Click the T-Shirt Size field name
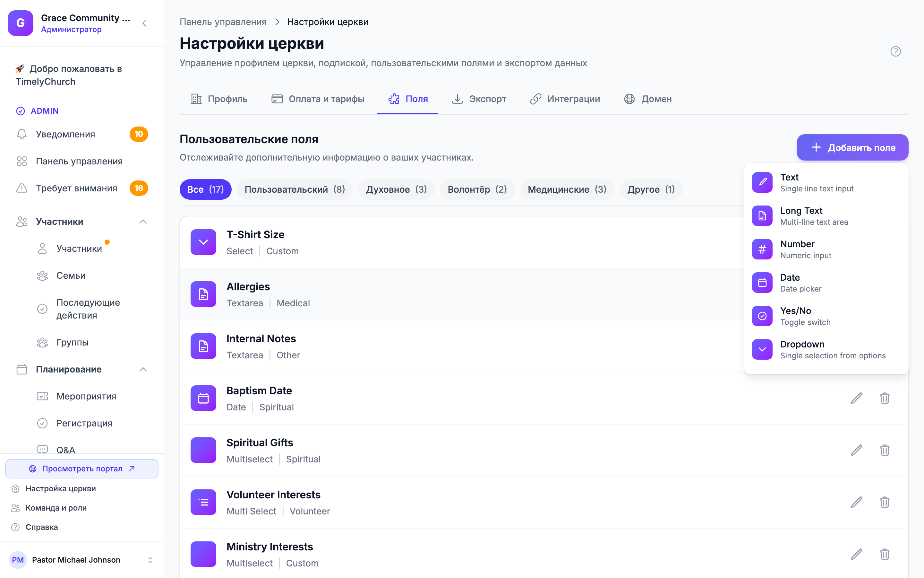This screenshot has width=924, height=578. [255, 234]
